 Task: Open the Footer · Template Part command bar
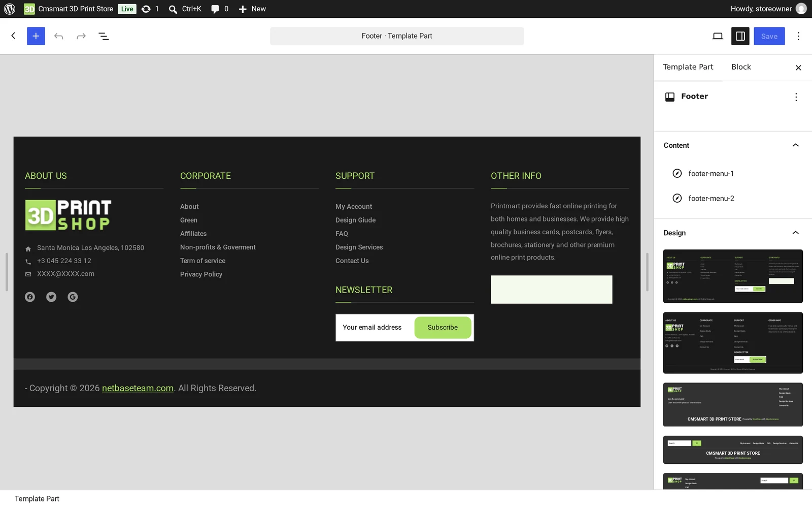[397, 36]
